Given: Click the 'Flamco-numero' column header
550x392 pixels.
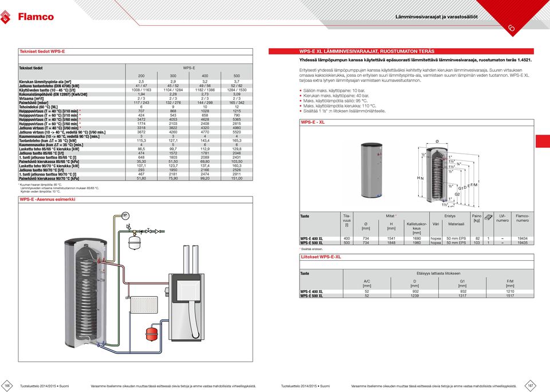Looking at the screenshot, I should [x=522, y=218].
